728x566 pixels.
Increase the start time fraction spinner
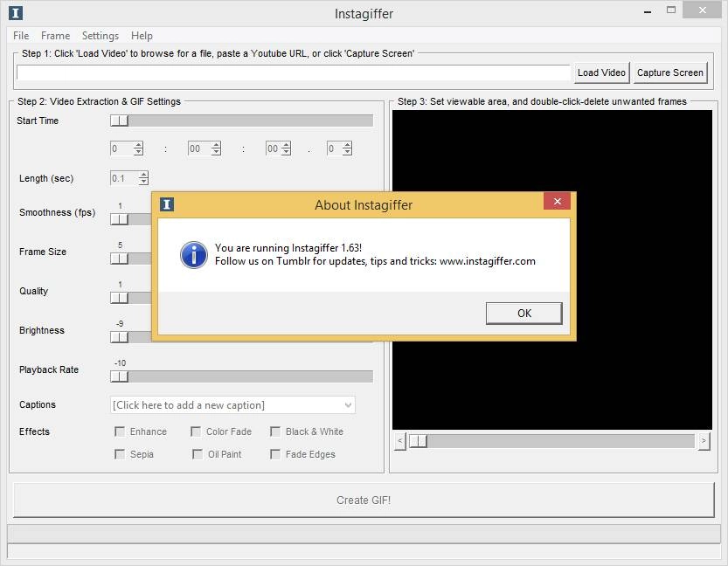347,145
